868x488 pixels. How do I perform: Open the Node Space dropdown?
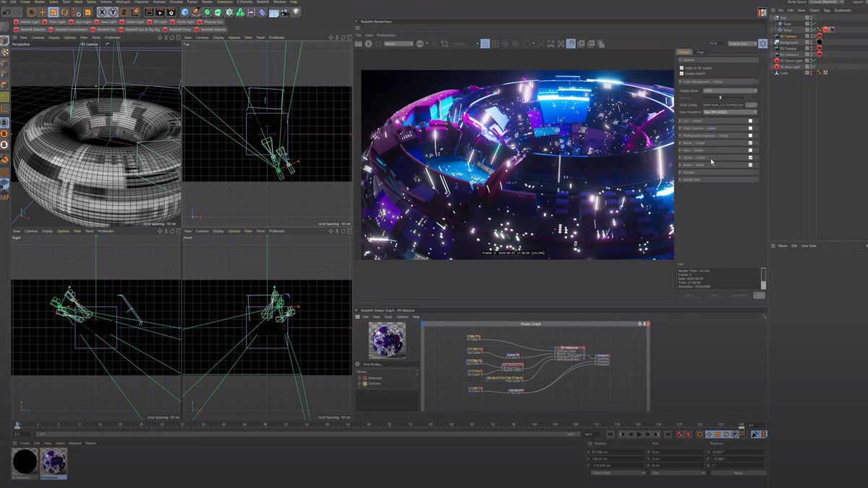pos(826,2)
